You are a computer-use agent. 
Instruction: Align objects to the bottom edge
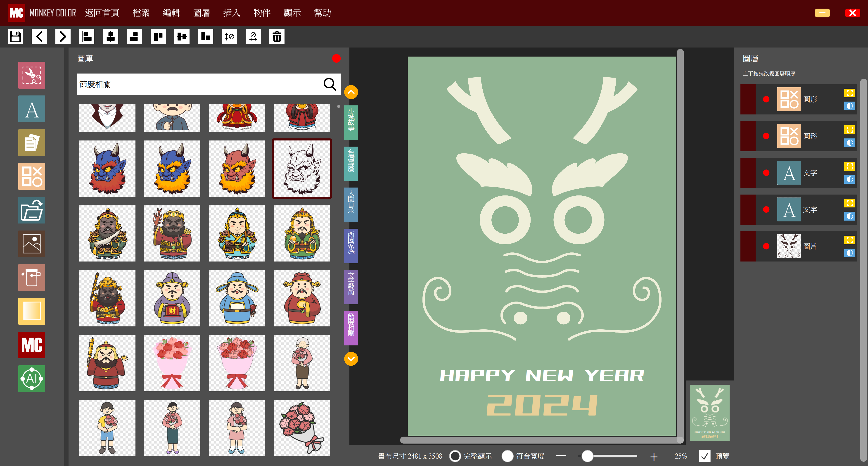pos(206,36)
